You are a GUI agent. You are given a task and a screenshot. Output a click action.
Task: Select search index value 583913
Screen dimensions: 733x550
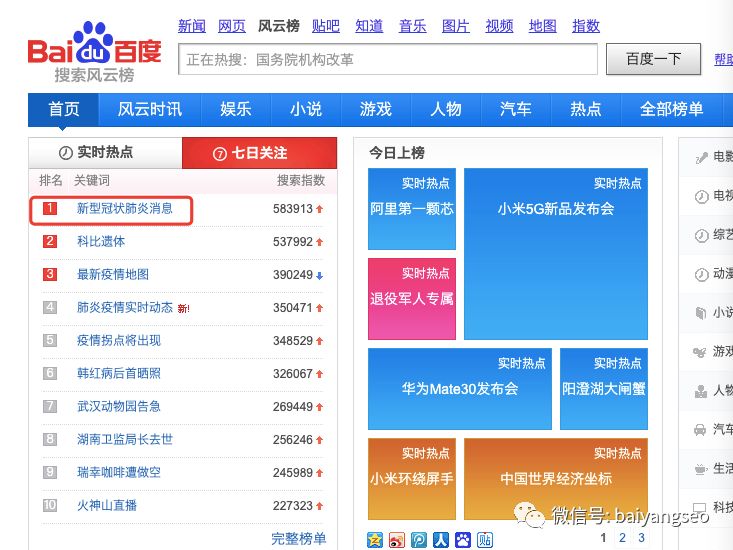293,209
